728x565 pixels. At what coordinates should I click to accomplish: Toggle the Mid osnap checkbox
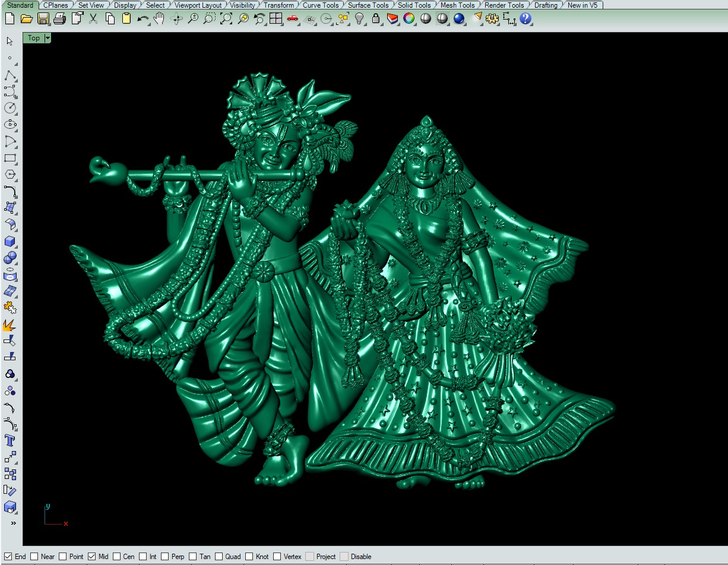[x=91, y=557]
